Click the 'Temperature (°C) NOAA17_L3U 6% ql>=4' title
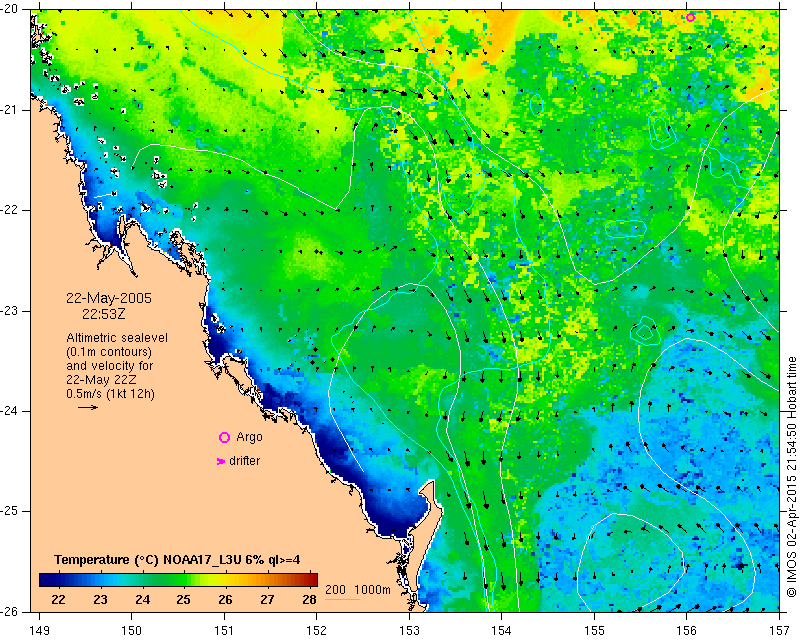 (177, 560)
